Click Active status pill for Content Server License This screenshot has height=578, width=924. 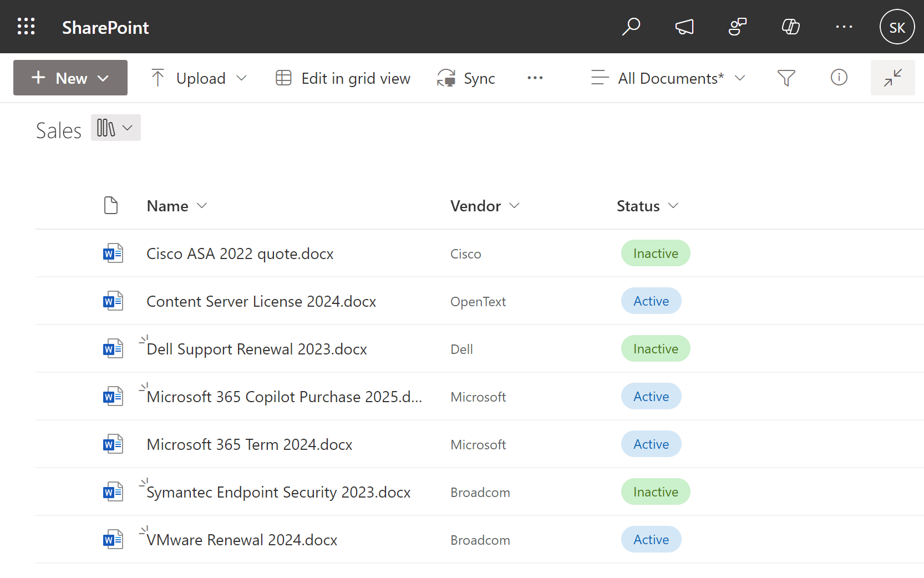(651, 301)
